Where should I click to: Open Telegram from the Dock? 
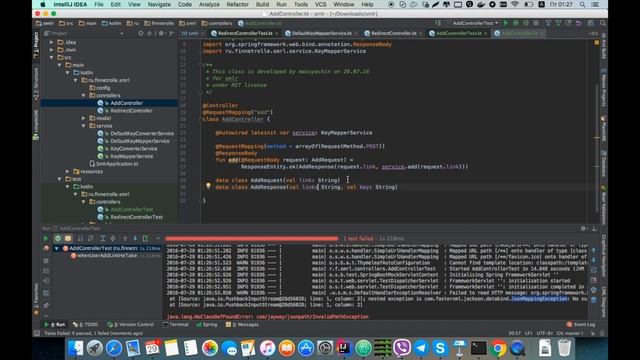[x=421, y=348]
